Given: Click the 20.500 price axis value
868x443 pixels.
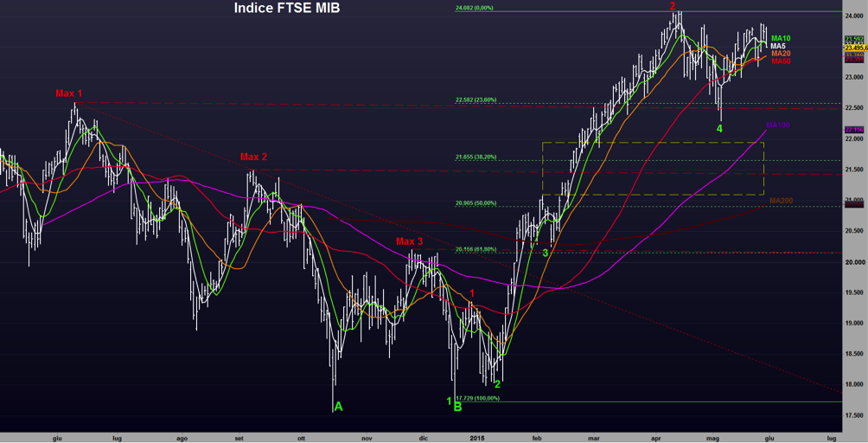Looking at the screenshot, I should click(853, 231).
